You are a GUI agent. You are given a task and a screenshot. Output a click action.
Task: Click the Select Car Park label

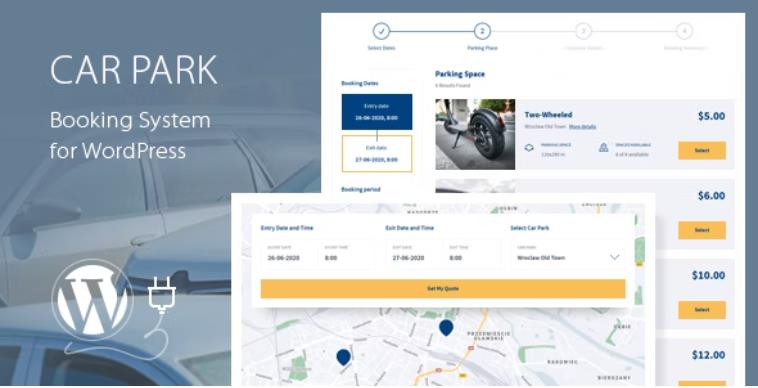pos(530,228)
